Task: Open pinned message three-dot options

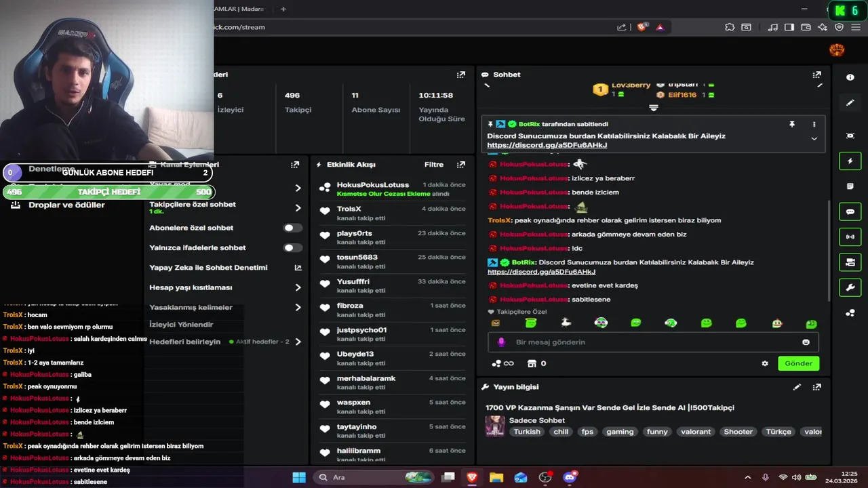Action: tap(814, 125)
